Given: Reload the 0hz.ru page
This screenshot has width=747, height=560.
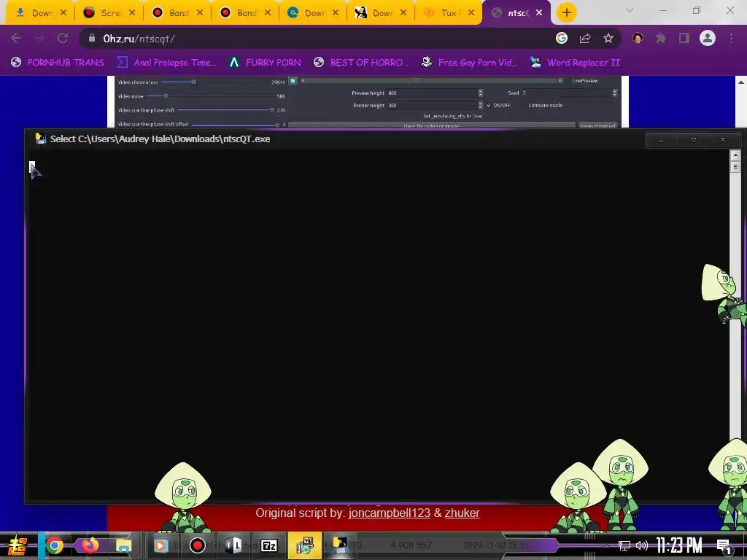Looking at the screenshot, I should [63, 38].
